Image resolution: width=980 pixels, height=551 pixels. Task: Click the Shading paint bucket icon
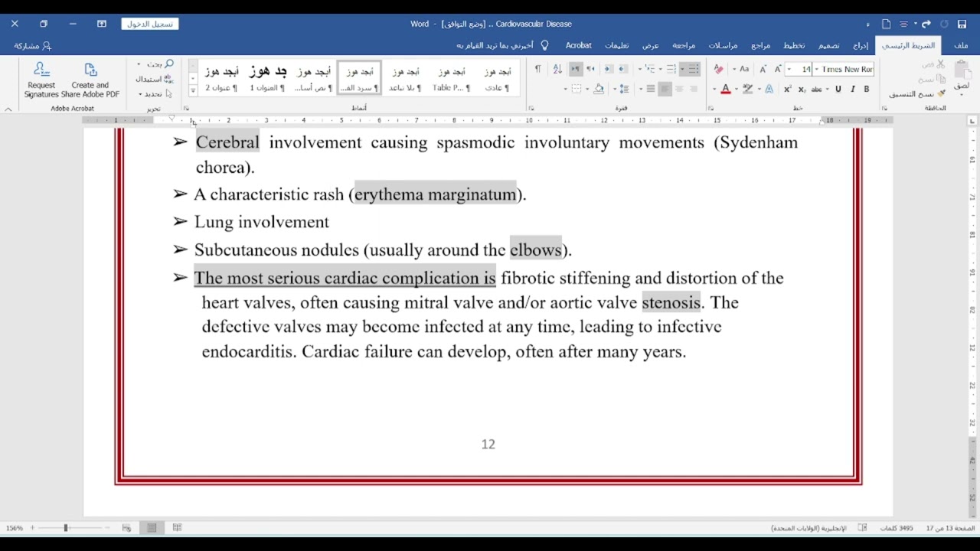pos(599,90)
